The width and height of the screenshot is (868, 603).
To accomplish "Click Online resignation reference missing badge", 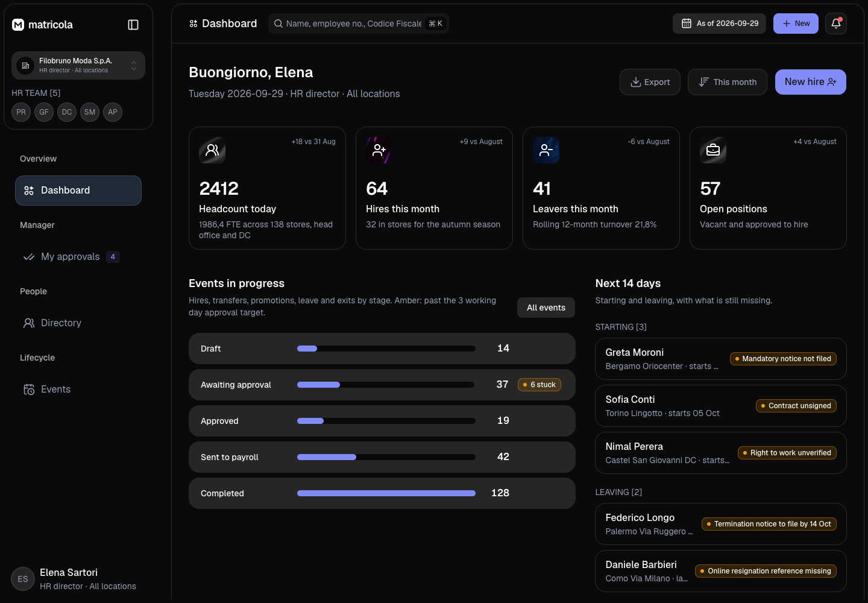I will tap(766, 571).
